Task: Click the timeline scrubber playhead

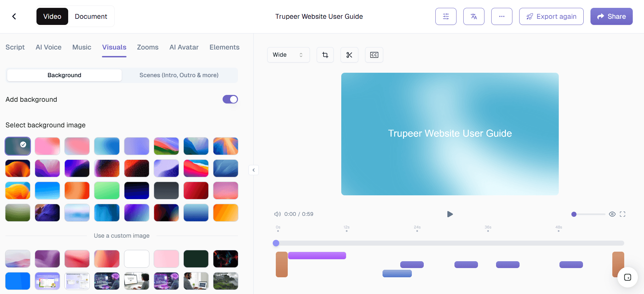Action: [276, 243]
